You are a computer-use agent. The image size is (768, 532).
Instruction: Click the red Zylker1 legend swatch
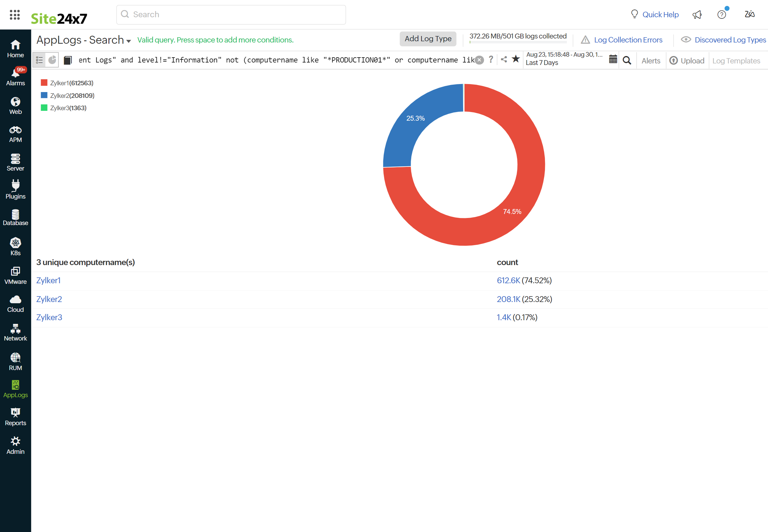tap(44, 83)
